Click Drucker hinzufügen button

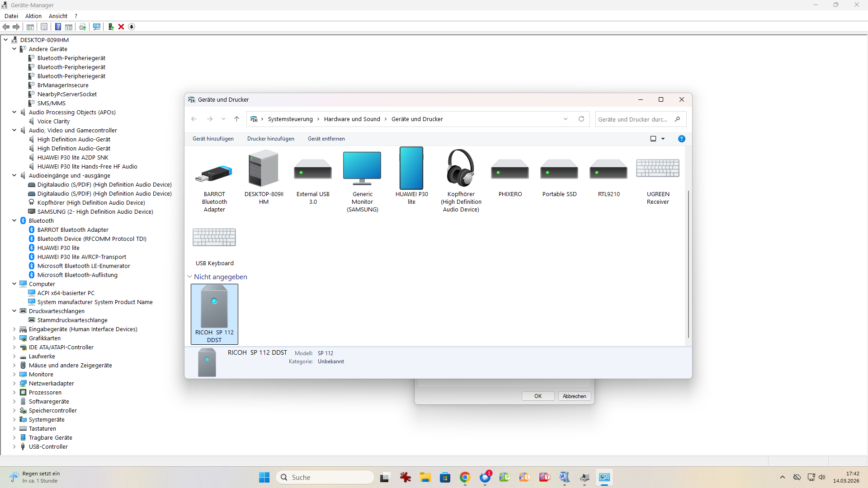coord(270,139)
